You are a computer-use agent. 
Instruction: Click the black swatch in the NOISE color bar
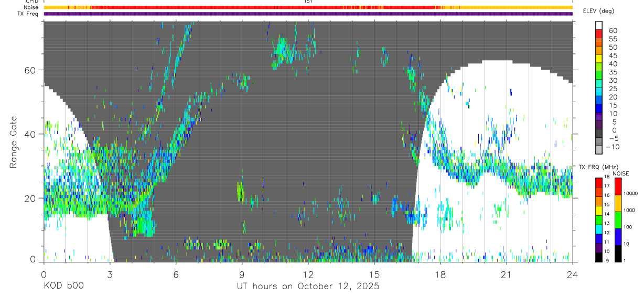pyautogui.click(x=618, y=254)
